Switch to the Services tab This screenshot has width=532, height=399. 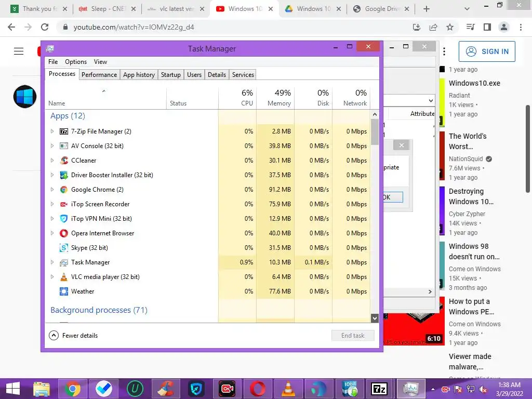(x=243, y=75)
